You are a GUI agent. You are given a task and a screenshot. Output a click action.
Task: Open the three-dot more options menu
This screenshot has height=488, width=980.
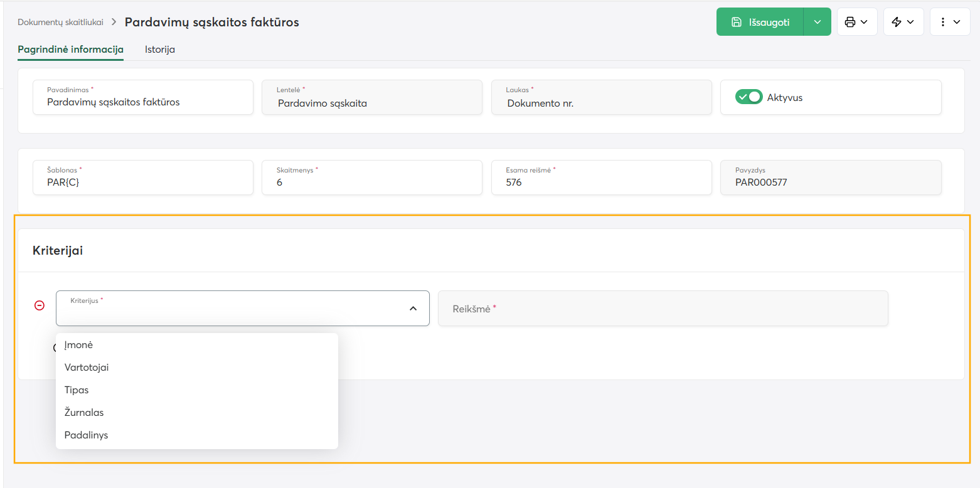coord(950,22)
